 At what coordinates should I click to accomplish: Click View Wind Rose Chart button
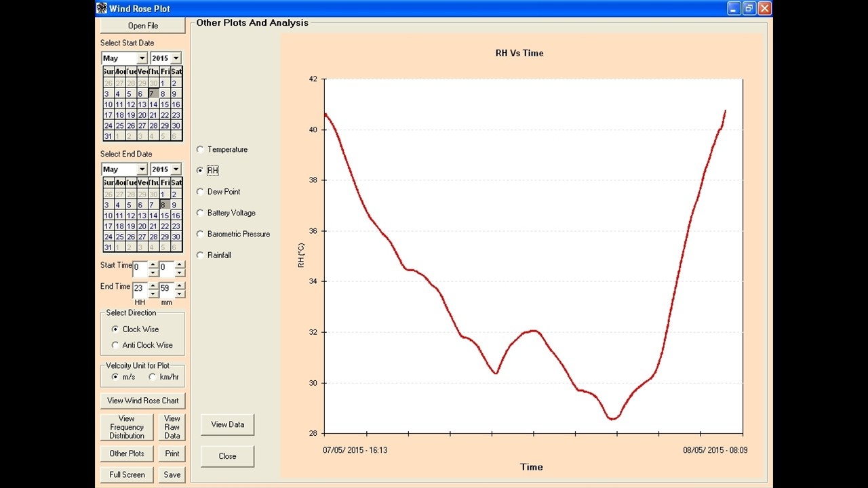coord(143,401)
